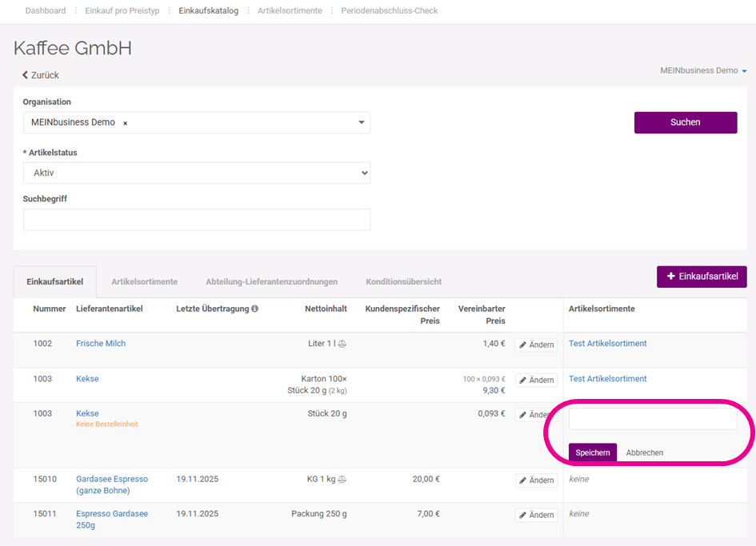Click Ändern for Espresso Gardasee 250g row
The width and height of the screenshot is (756, 546).
click(536, 515)
